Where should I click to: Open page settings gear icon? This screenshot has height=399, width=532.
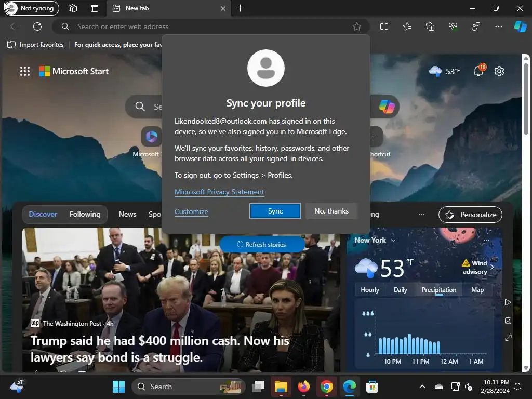click(x=499, y=71)
